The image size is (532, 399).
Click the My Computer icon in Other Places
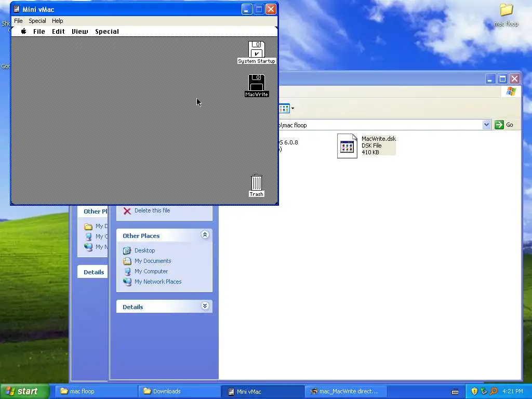[x=127, y=271]
